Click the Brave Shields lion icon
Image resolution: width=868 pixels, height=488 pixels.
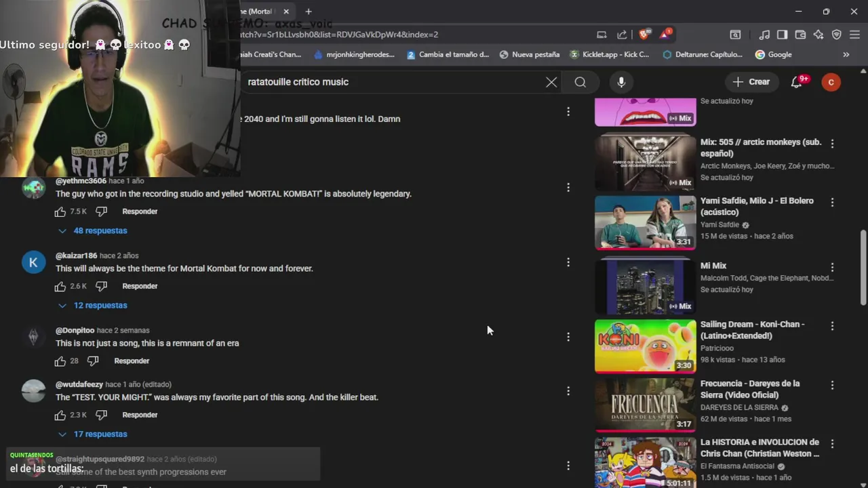pyautogui.click(x=644, y=35)
